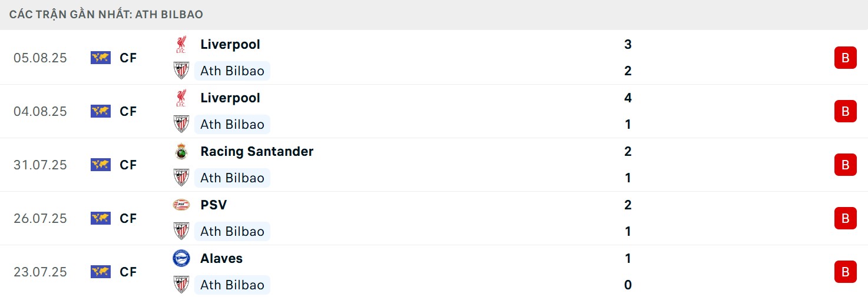This screenshot has width=868, height=297.
Task: Click the world map flag icon for 23.07.25
Action: 101,272
